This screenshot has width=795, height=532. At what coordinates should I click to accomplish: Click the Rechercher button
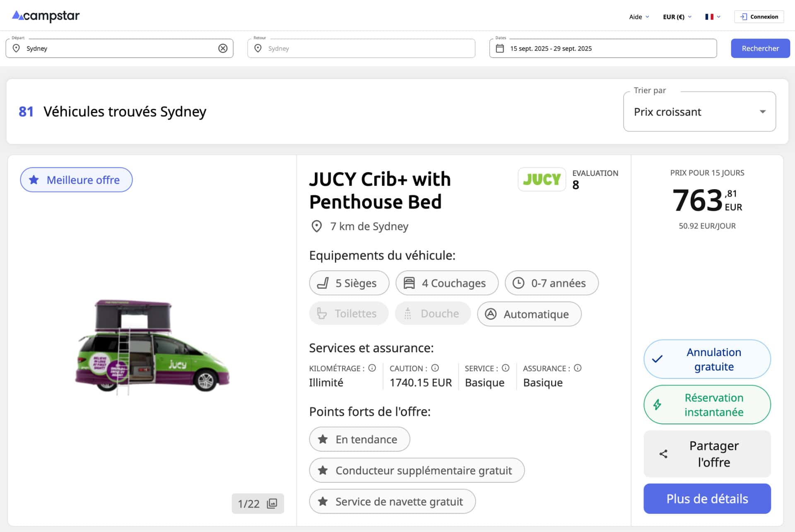[760, 48]
